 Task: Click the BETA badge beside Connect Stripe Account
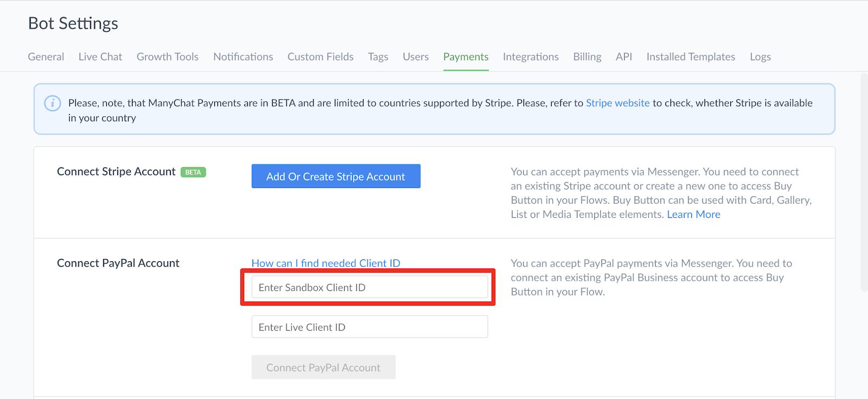coord(193,172)
